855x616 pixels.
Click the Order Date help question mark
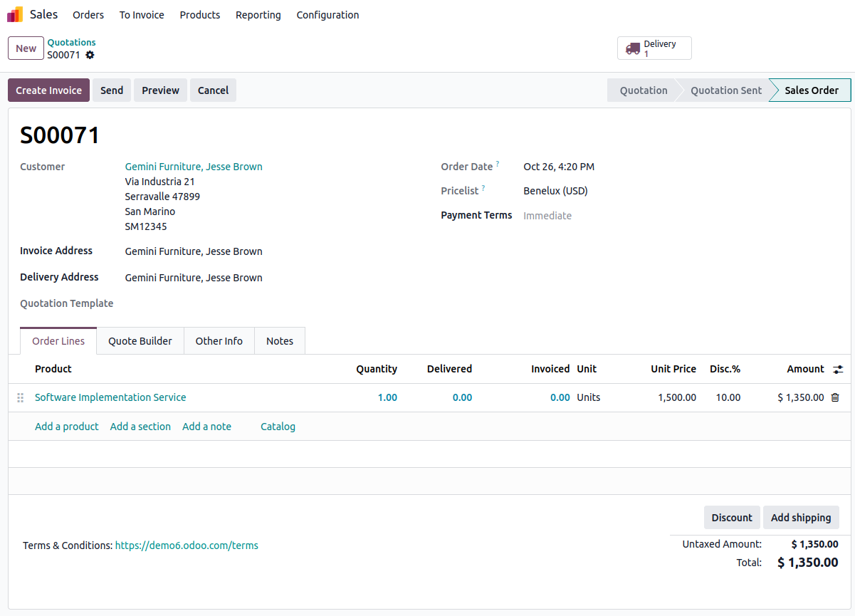498,165
